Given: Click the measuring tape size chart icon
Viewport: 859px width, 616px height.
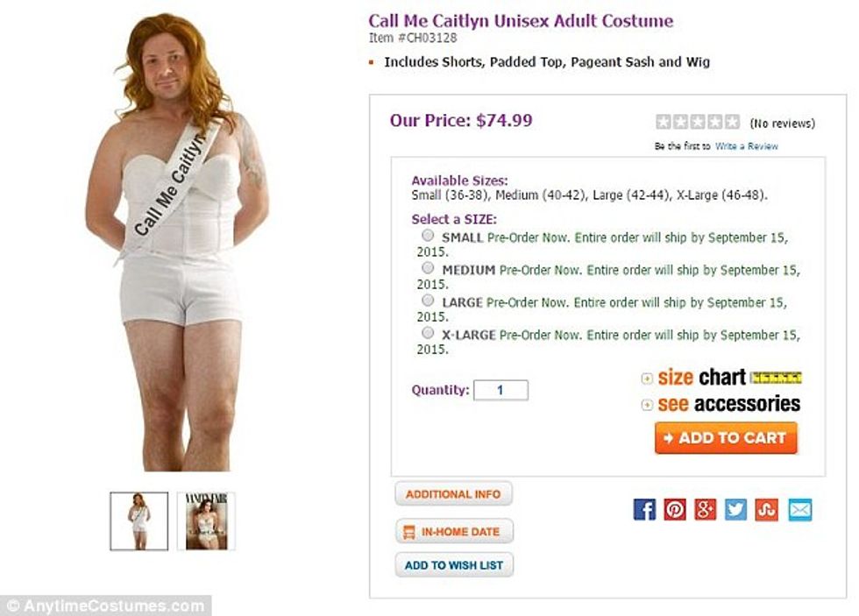Looking at the screenshot, I should click(x=777, y=378).
